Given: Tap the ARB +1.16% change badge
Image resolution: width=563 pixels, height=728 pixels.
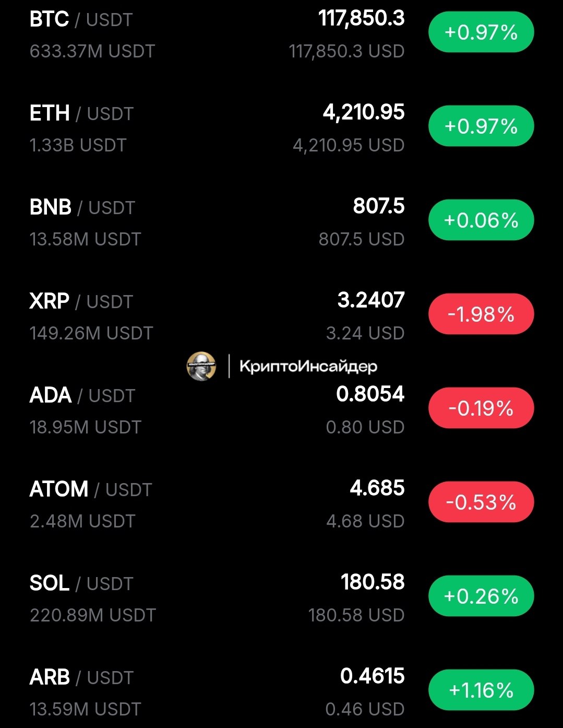Looking at the screenshot, I should (481, 690).
